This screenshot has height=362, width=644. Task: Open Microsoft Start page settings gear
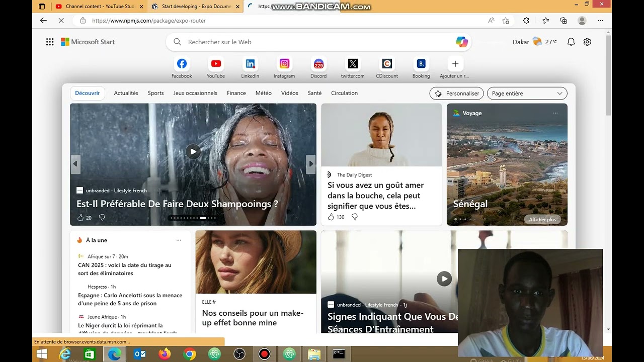587,42
